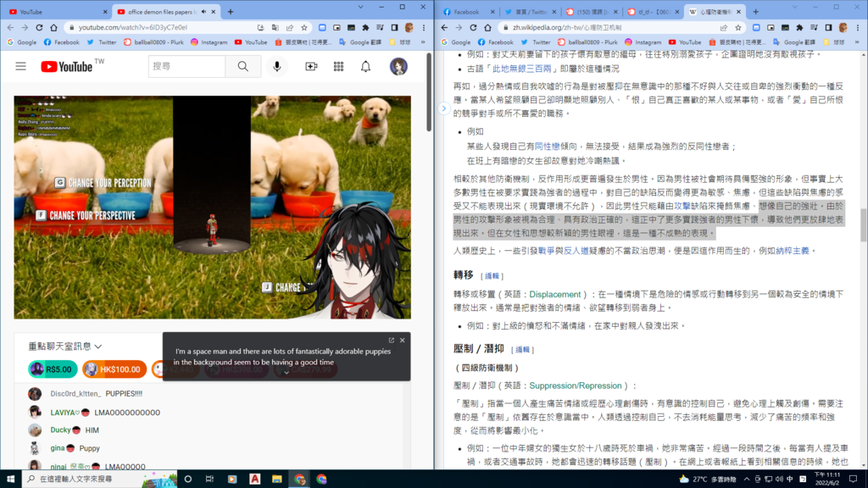Edit the 壓制 / 潛抑 section
The image size is (868, 488).
pyautogui.click(x=522, y=349)
